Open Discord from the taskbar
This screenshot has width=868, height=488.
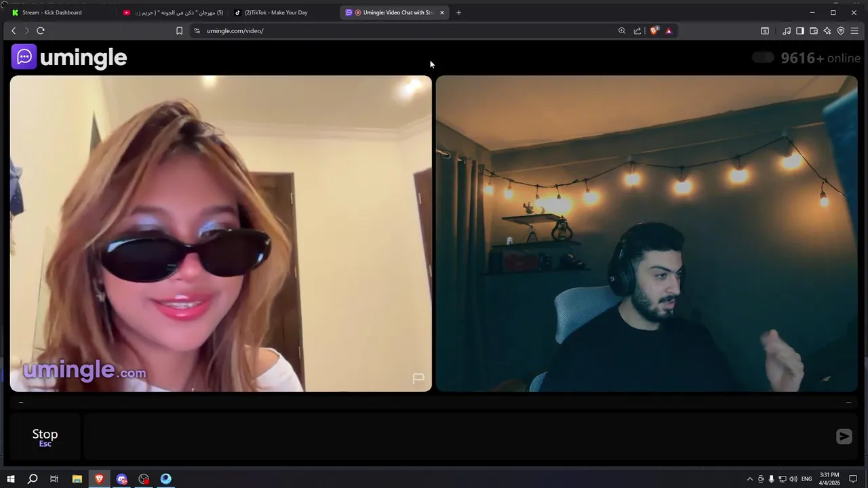point(121,479)
